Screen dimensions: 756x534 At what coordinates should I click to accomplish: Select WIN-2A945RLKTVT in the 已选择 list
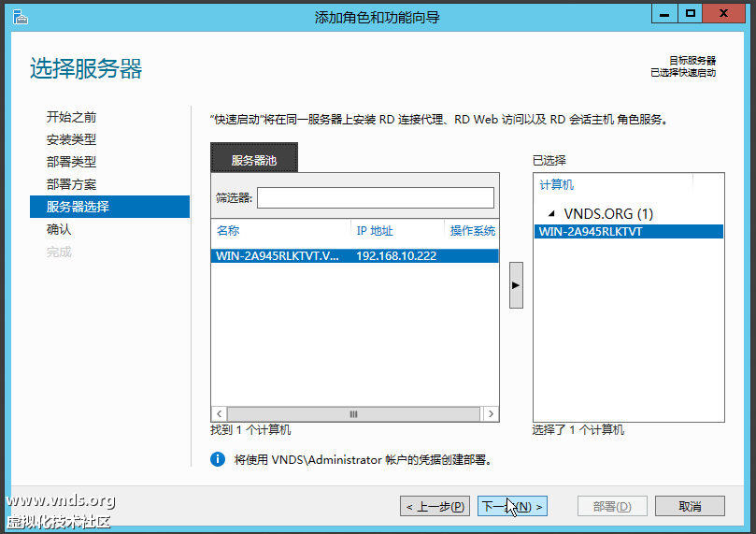(629, 232)
